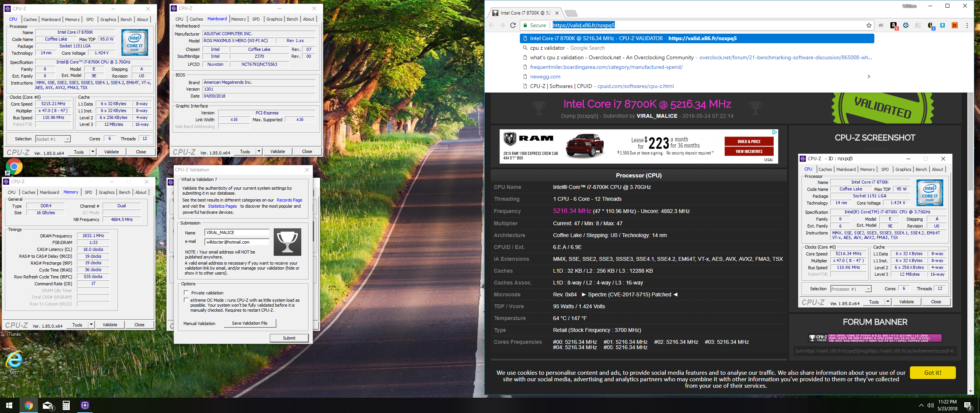
Task: Open the Internet Explorer desktop shortcut
Action: [x=14, y=363]
